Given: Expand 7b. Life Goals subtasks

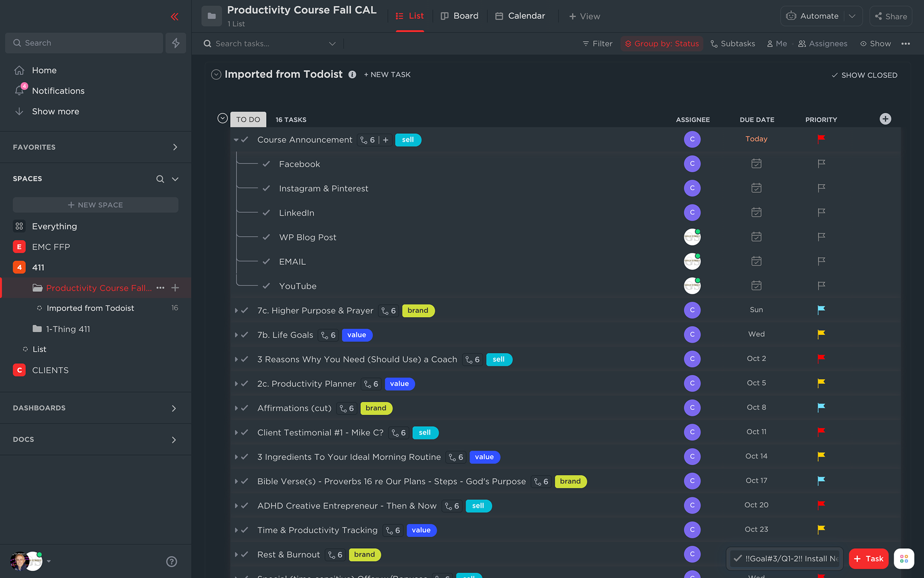Looking at the screenshot, I should pyautogui.click(x=236, y=335).
